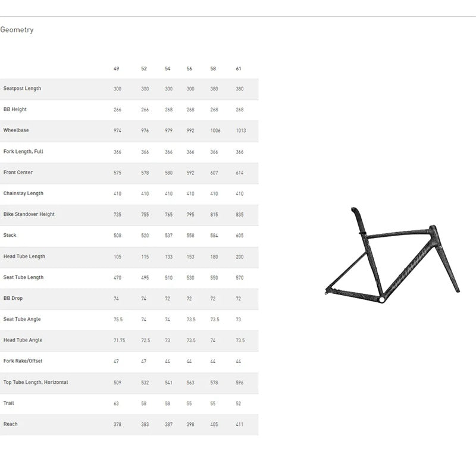Click the Top Tube Length, Horizontal label
476x476 pixels.
click(x=36, y=383)
